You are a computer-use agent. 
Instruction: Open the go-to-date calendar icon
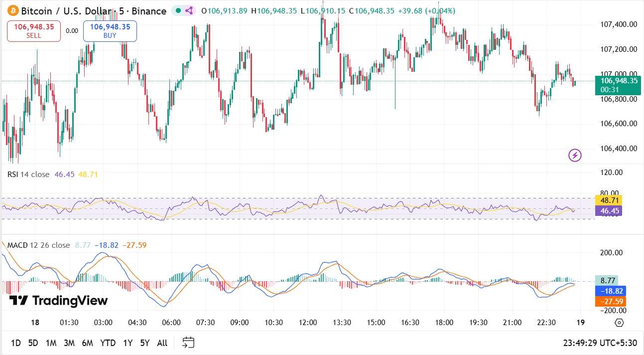[x=188, y=343]
